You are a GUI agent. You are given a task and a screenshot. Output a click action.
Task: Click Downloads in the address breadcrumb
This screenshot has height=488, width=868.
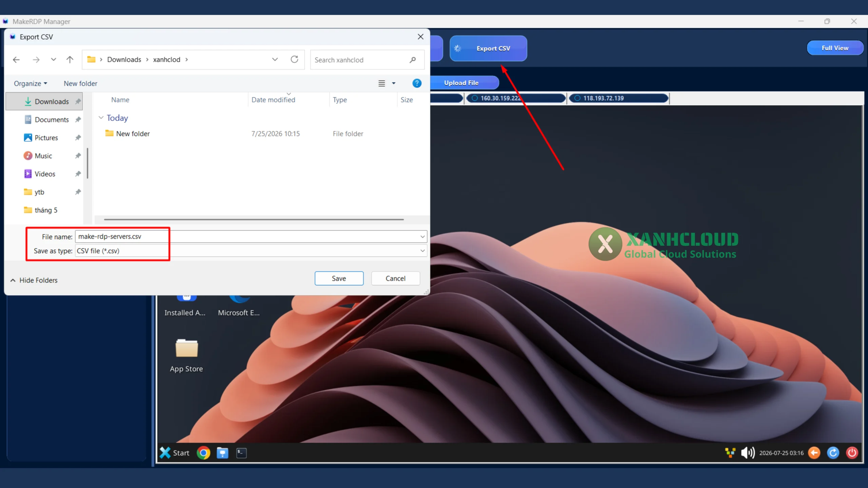[x=124, y=60]
